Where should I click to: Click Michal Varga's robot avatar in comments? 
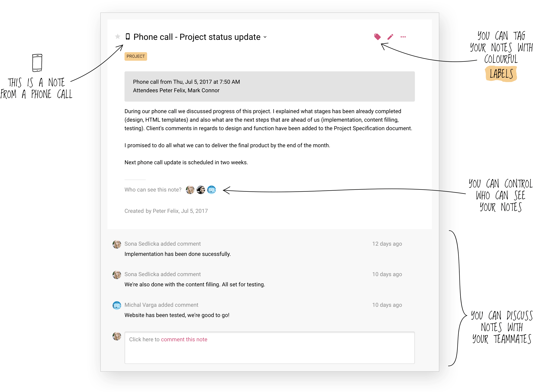tap(117, 305)
